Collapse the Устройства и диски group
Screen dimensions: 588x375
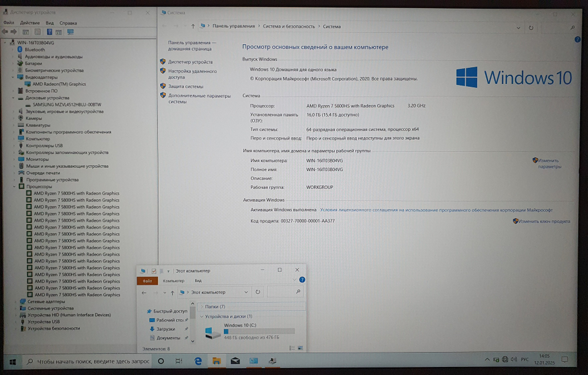click(x=202, y=316)
